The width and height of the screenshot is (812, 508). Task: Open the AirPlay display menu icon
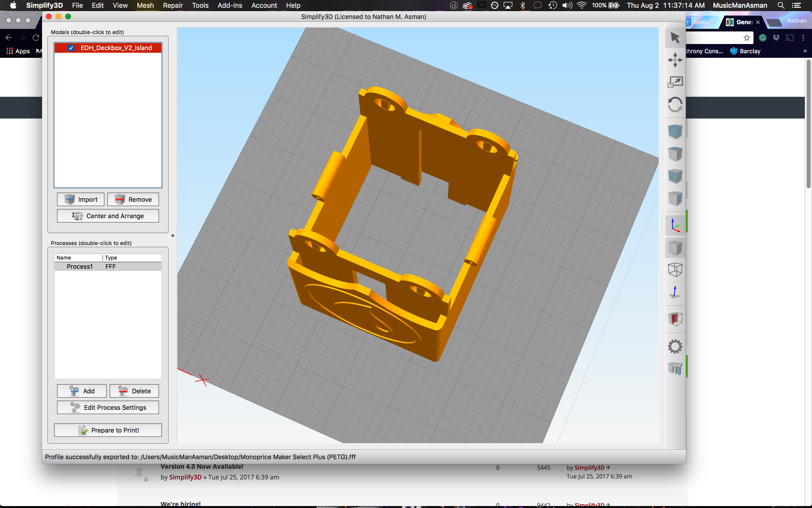pos(508,5)
